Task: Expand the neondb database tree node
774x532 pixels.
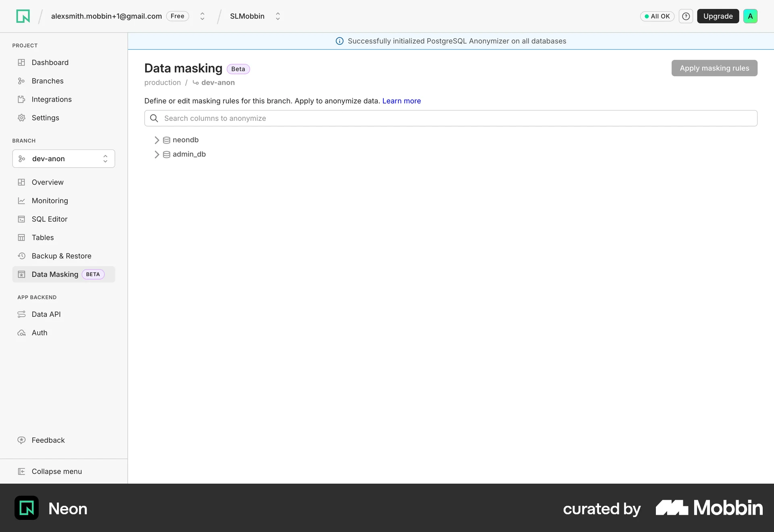Action: coord(157,140)
